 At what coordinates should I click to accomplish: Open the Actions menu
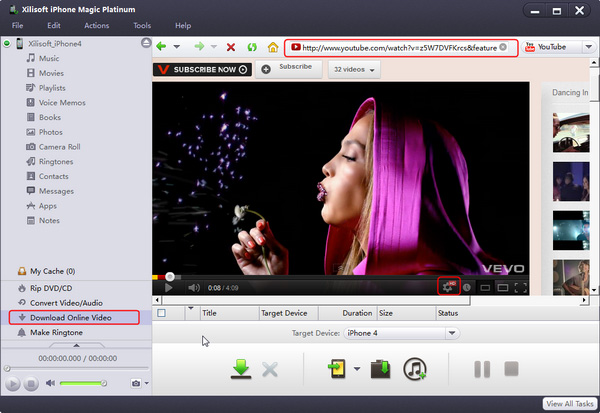[x=96, y=25]
